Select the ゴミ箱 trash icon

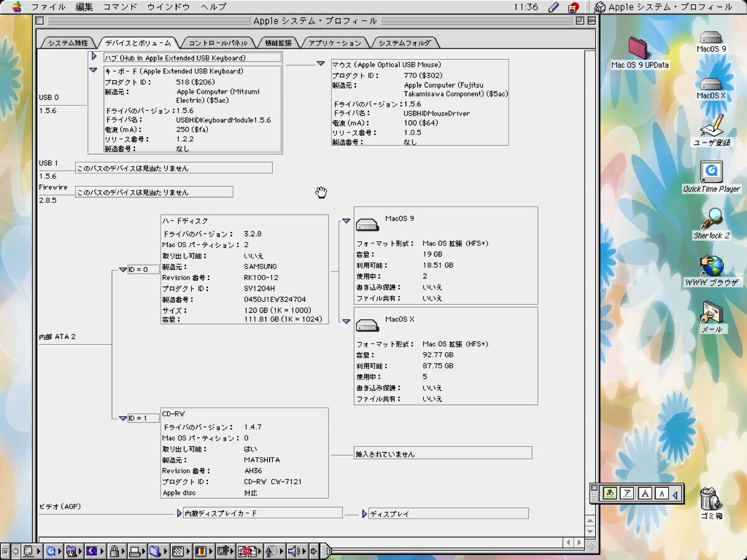pos(711,498)
